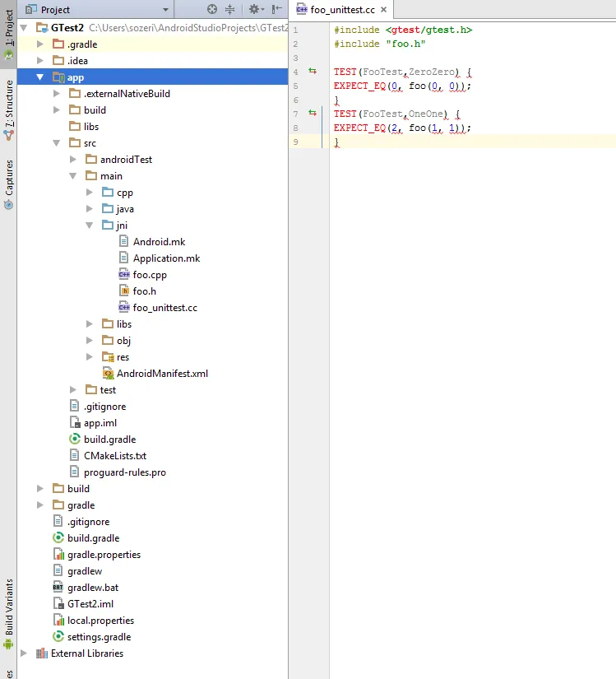Expand the test folder

tap(73, 390)
